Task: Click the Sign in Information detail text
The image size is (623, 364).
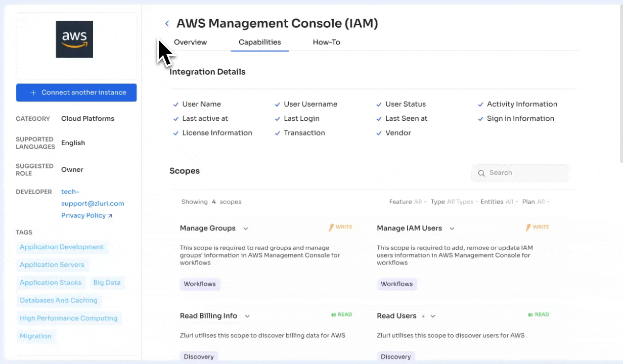Action: (x=520, y=119)
